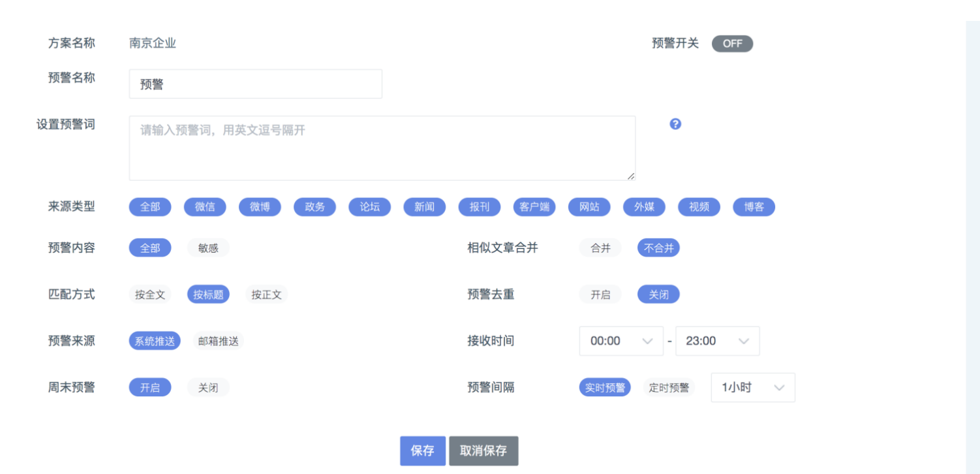The image size is (980, 474).
Task: Toggle the 预警开关 OFF switch
Action: click(732, 44)
